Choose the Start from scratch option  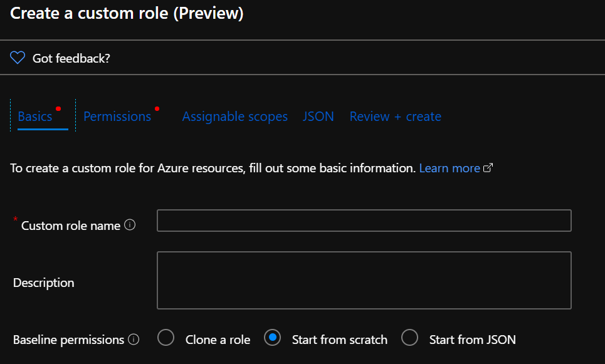tap(273, 338)
